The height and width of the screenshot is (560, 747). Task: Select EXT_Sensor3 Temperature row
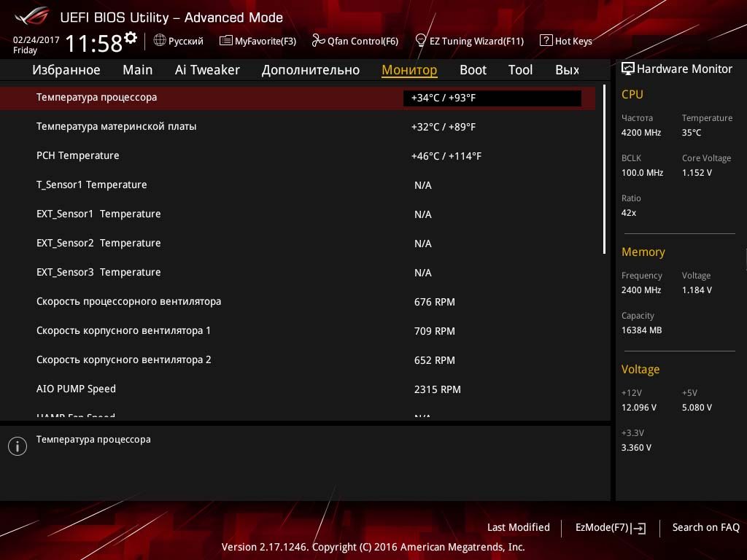[298, 273]
